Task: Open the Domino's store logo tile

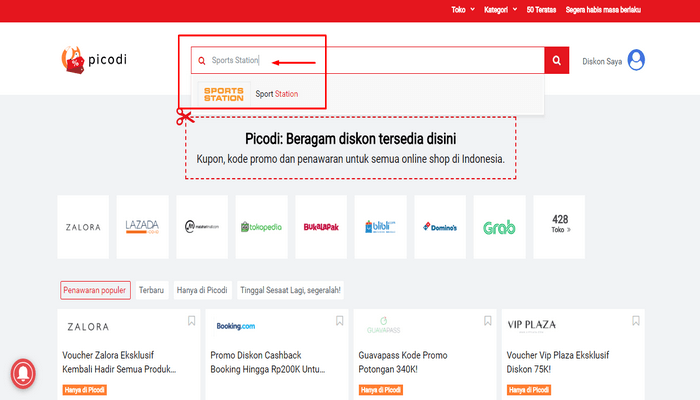Action: 440,227
